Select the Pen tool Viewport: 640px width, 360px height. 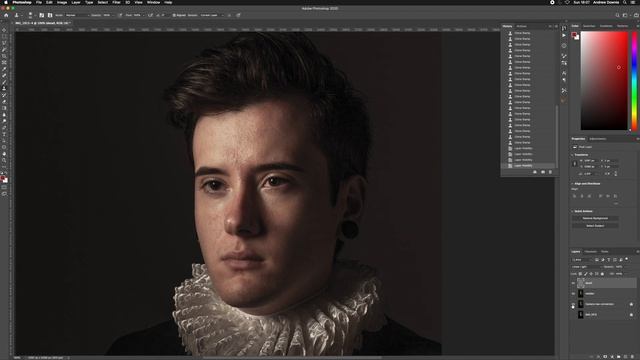click(4, 128)
